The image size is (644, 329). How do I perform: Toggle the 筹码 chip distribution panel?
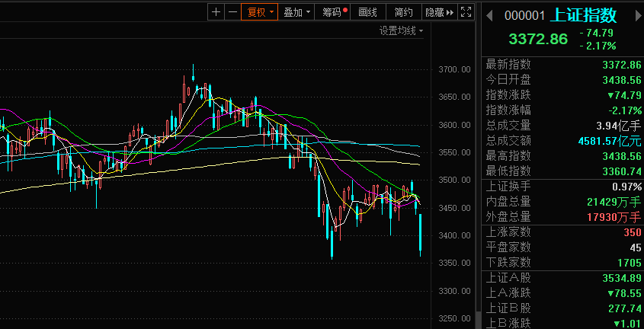pos(333,11)
